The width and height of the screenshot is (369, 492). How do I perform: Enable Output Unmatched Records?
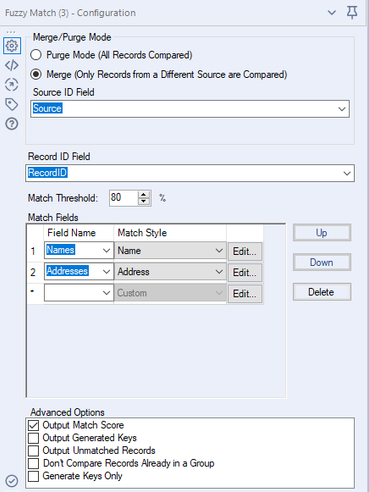[33, 450]
